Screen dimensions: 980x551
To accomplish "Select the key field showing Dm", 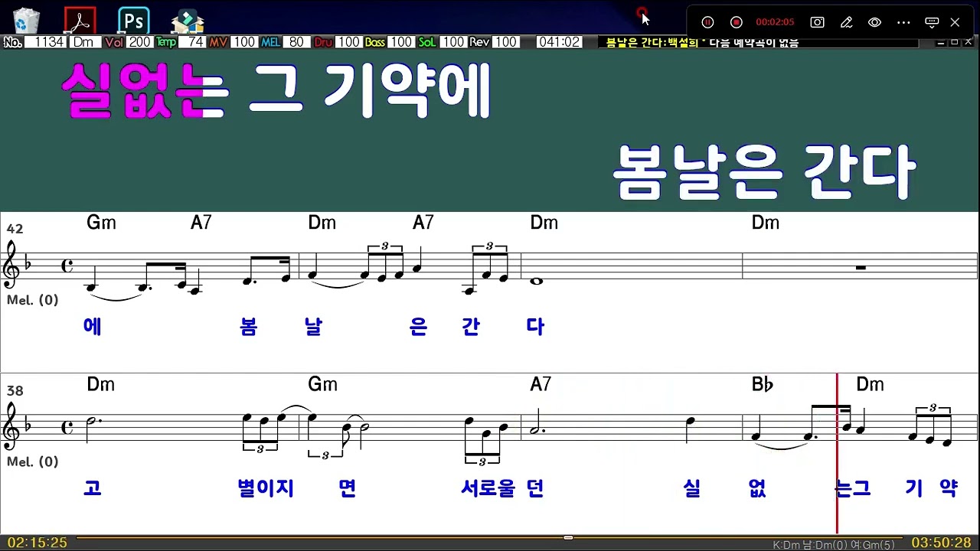I will point(86,42).
